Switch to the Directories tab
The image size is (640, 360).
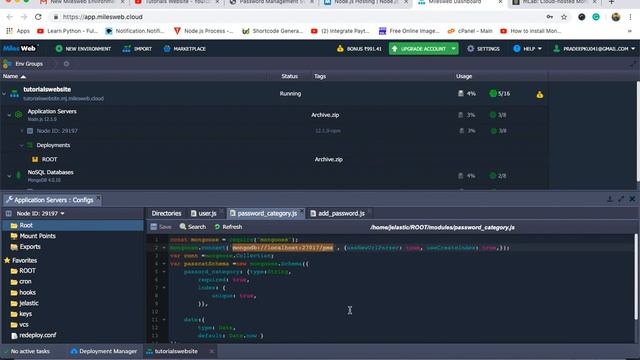click(x=166, y=213)
